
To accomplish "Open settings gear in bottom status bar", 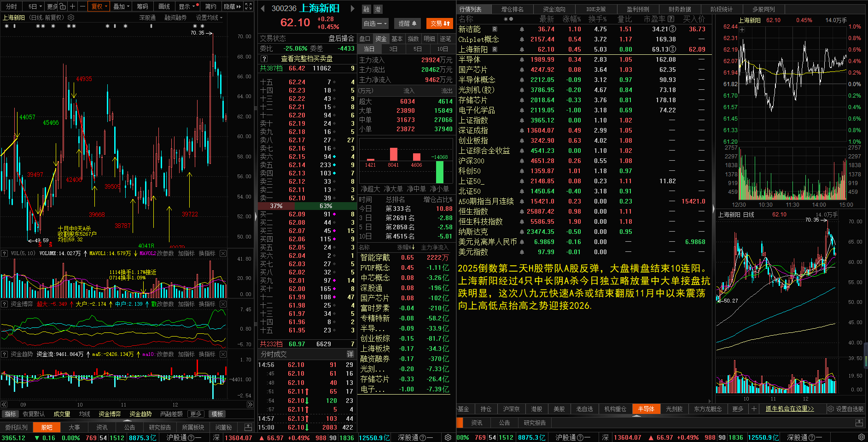I will point(448,437).
